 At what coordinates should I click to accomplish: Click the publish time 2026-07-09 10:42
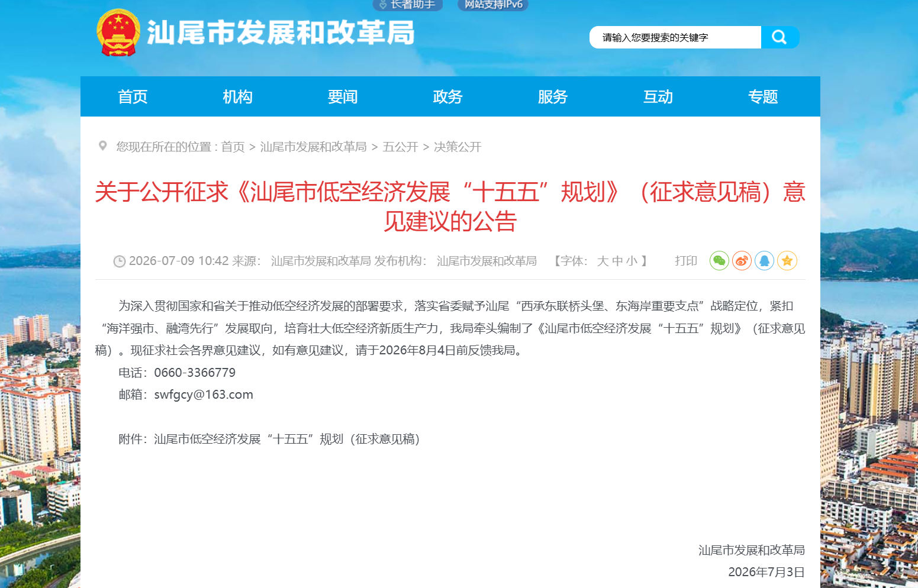tap(179, 261)
